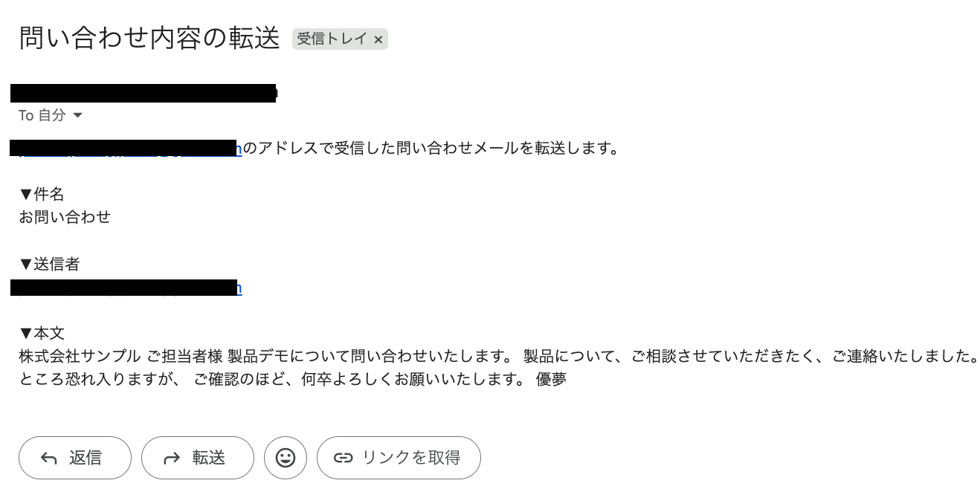This screenshot has height=489, width=980.
Task: Open the email link under ▼送信者
Action: point(126,288)
